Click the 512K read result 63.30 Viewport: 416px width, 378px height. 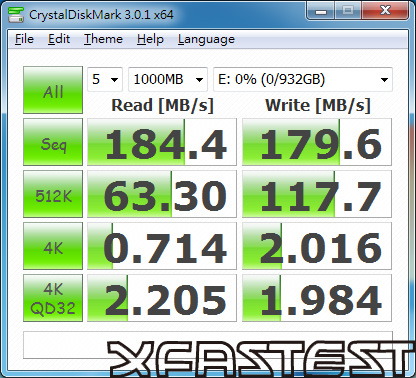click(162, 194)
